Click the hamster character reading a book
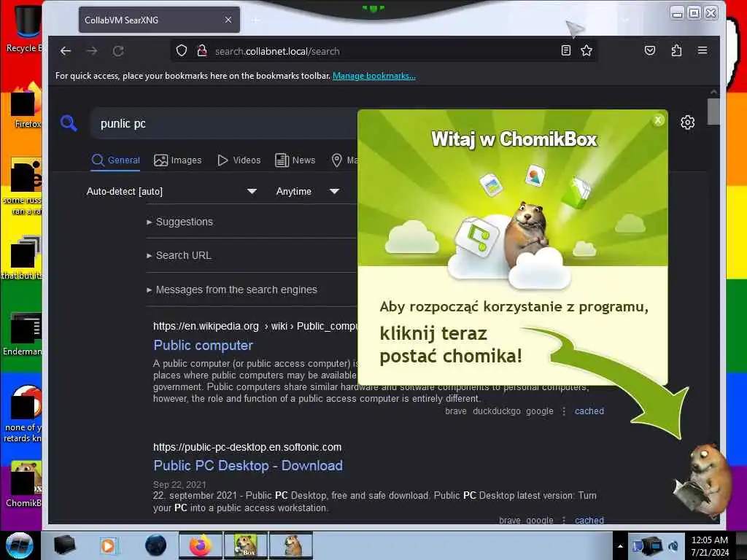747x560 pixels. click(703, 480)
